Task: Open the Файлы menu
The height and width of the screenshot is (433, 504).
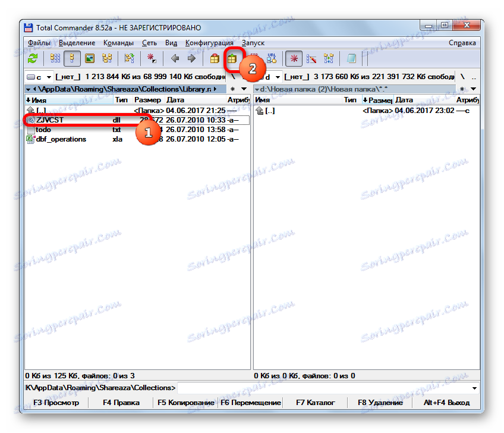Action: pos(39,43)
